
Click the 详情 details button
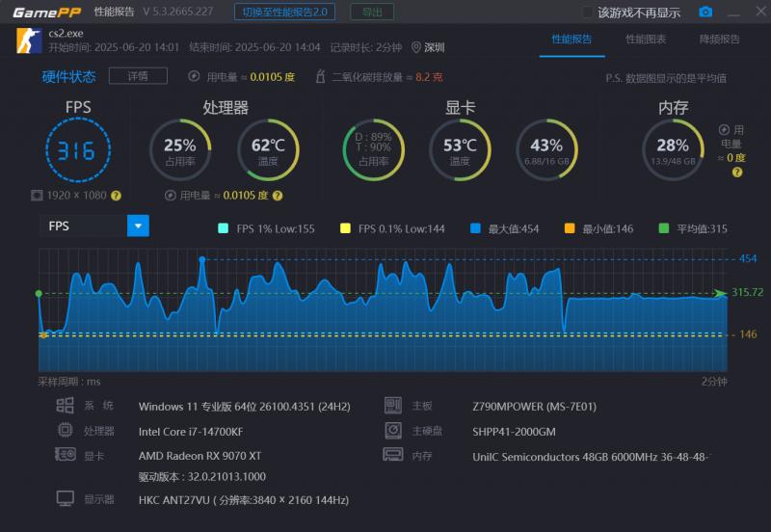[x=138, y=76]
